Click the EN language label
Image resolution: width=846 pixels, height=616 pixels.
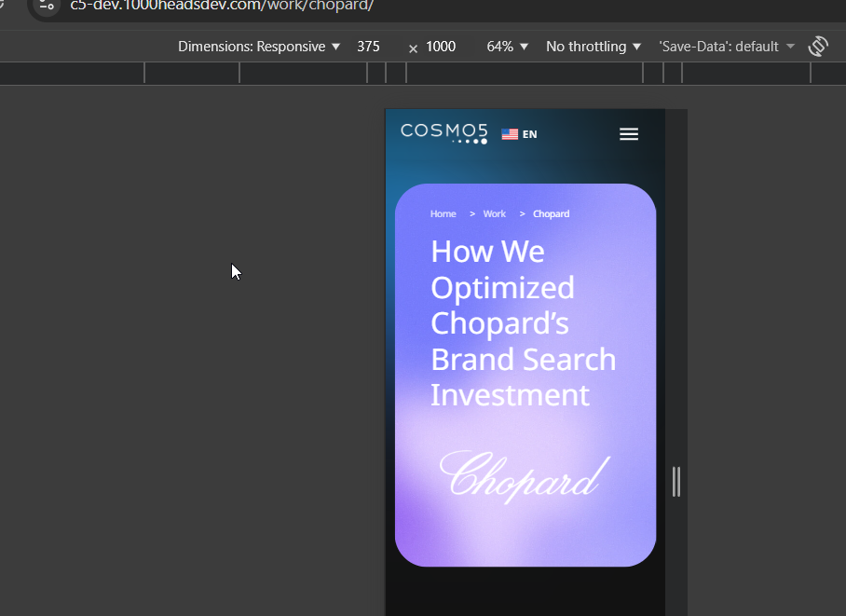[x=530, y=134]
